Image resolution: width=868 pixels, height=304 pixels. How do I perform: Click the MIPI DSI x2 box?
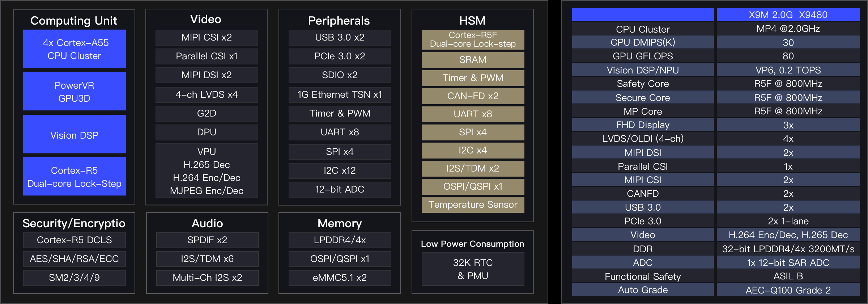point(207,75)
